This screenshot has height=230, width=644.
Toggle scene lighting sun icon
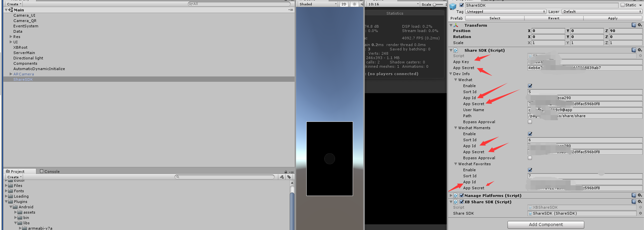point(354,4)
